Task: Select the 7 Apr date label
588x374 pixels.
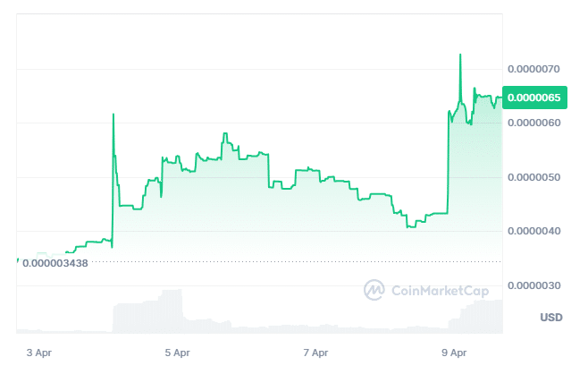Action: point(315,353)
